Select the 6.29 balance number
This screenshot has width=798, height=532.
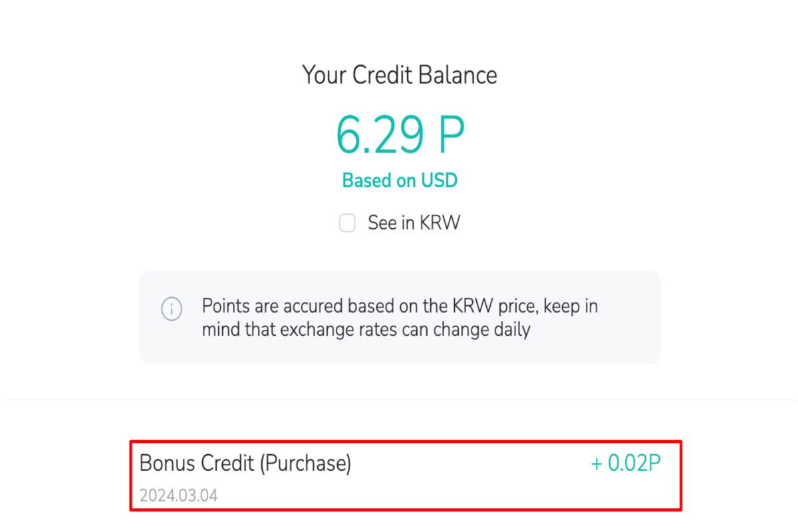pos(378,136)
